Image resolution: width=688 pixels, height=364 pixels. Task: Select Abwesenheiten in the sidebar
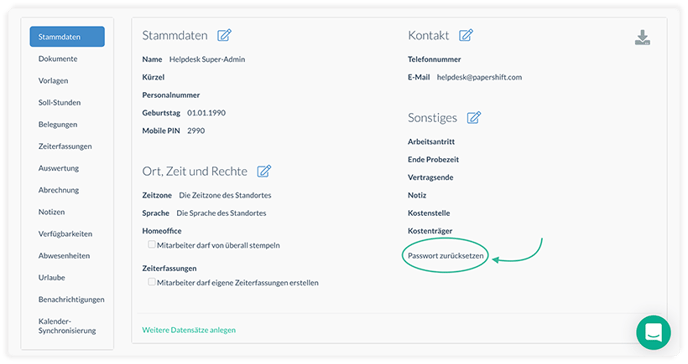point(64,256)
